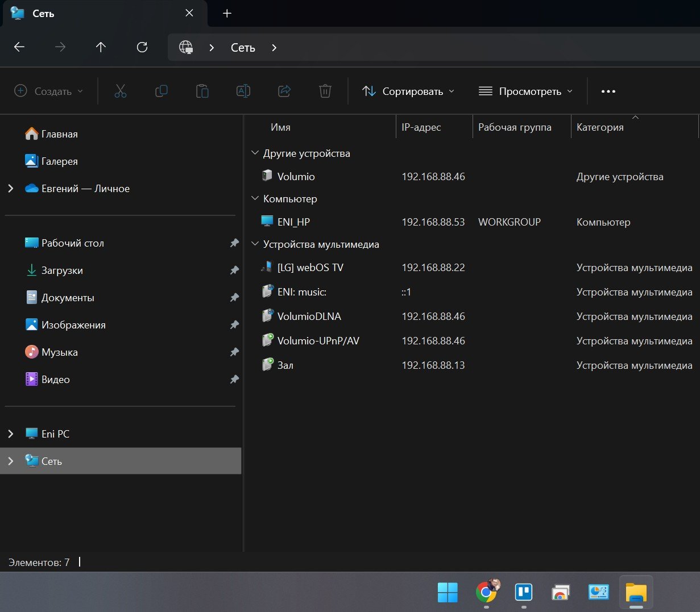Expand the Eni PC tree node
Screen dimensions: 700x612
11,434
